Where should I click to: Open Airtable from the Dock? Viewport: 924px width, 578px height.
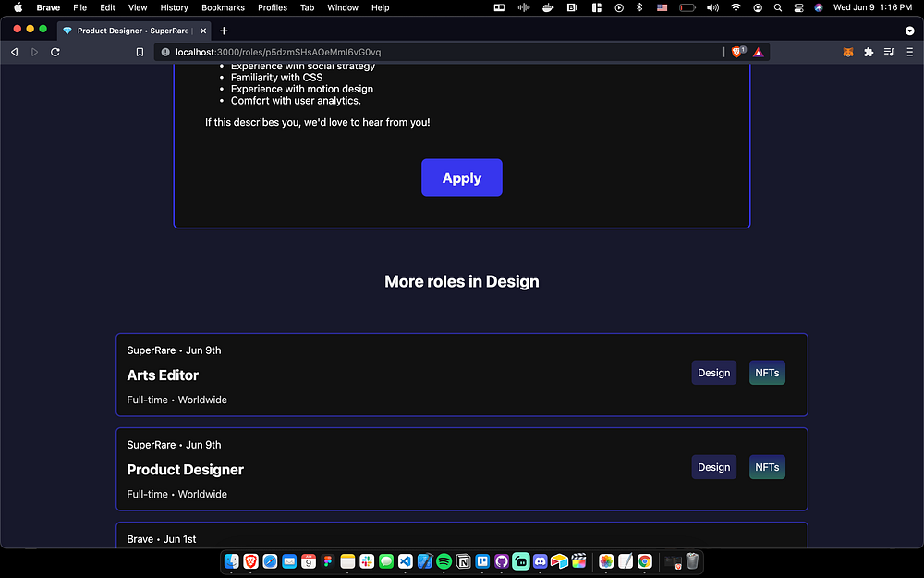(559, 561)
